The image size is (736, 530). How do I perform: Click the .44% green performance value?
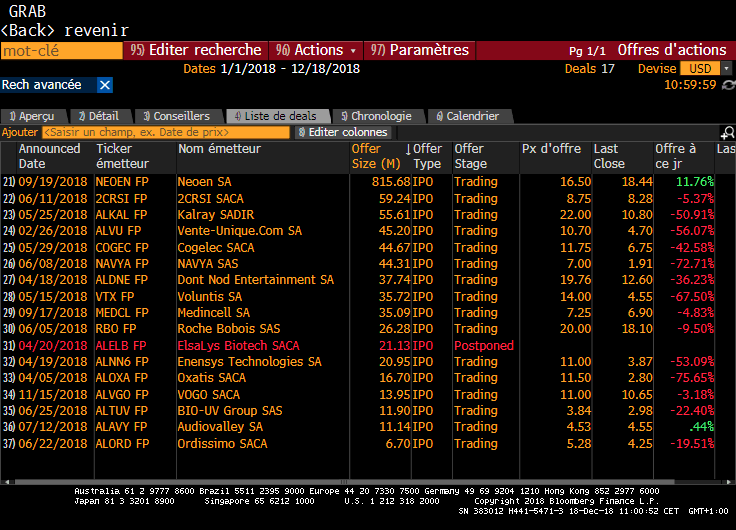pyautogui.click(x=701, y=427)
